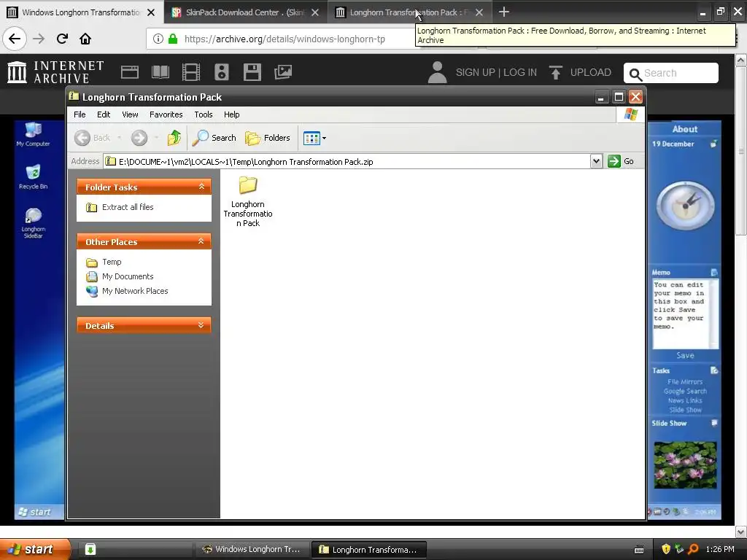Toggle the Folders pane button
This screenshot has height=560, width=747.
[268, 138]
